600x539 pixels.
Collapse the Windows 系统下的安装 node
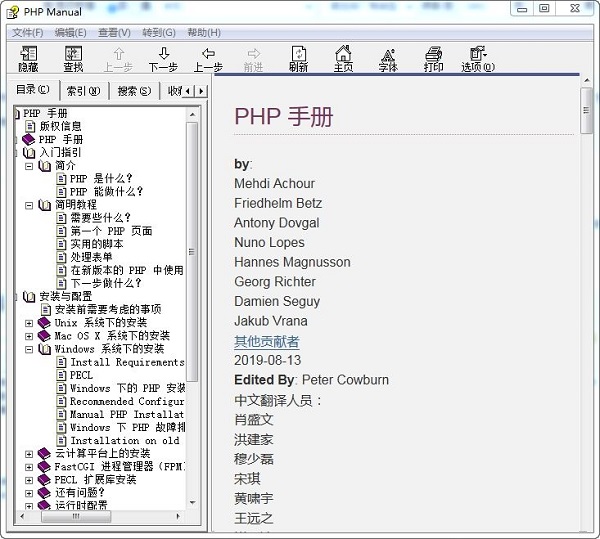[x=30, y=349]
